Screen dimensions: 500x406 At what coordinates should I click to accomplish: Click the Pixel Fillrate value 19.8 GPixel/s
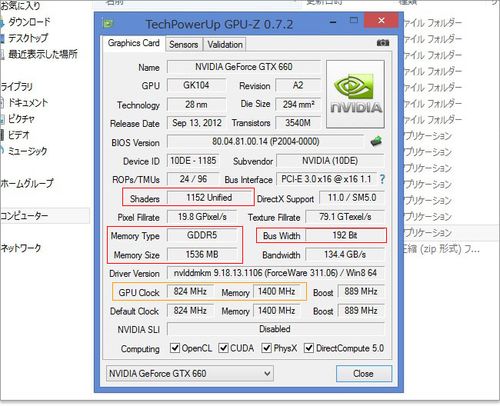click(202, 217)
